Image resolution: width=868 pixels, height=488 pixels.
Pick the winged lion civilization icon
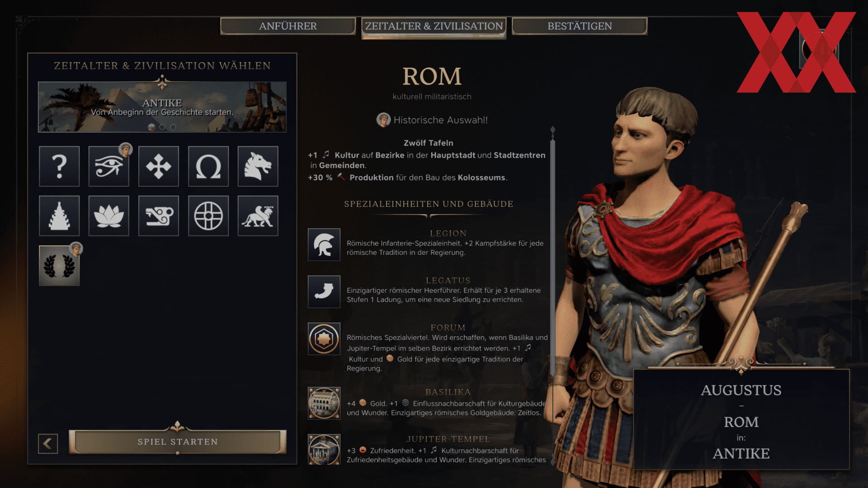pos(258,216)
